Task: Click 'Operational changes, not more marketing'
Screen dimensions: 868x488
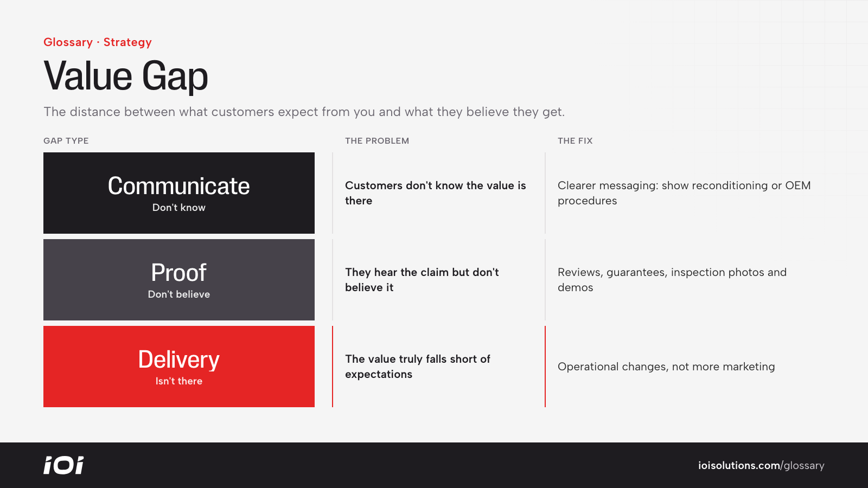Action: point(666,367)
